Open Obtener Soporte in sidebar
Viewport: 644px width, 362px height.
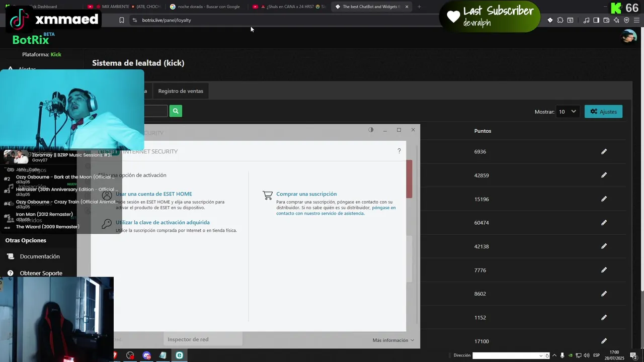41,274
